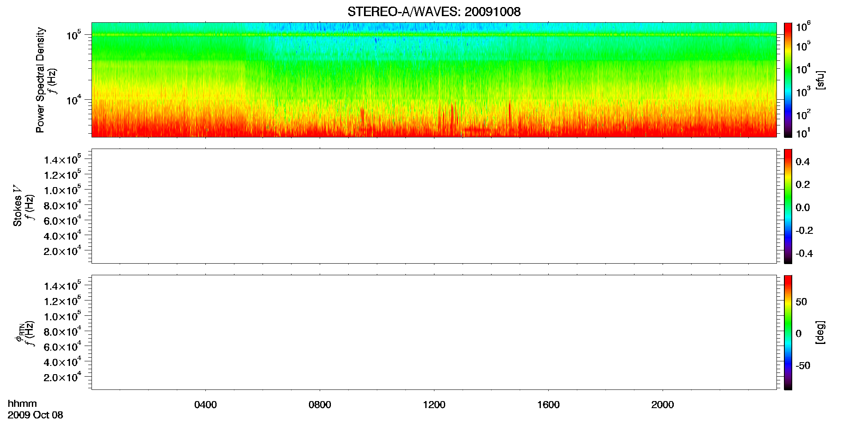The image size is (868, 447).
Task: Click the Power Spectral Density axis label
Action: coord(40,80)
